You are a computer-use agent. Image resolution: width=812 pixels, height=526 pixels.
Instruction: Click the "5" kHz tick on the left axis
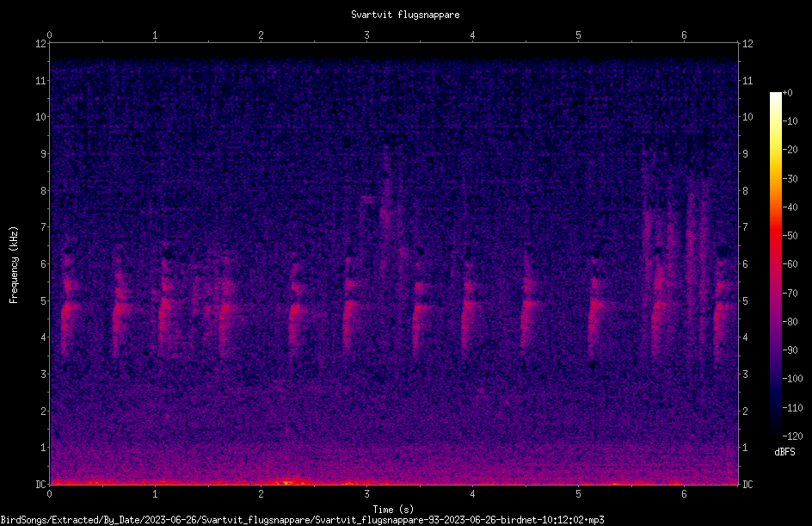(x=44, y=300)
